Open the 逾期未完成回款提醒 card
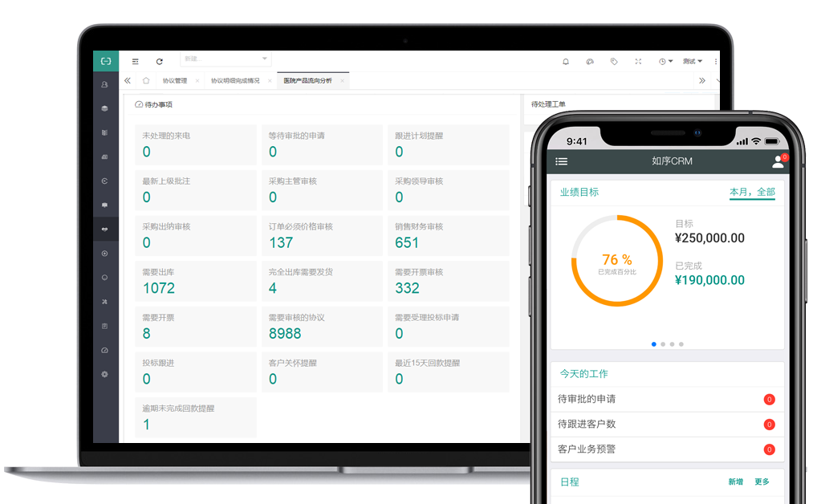Viewport: 817px width, 504px height. (195, 417)
